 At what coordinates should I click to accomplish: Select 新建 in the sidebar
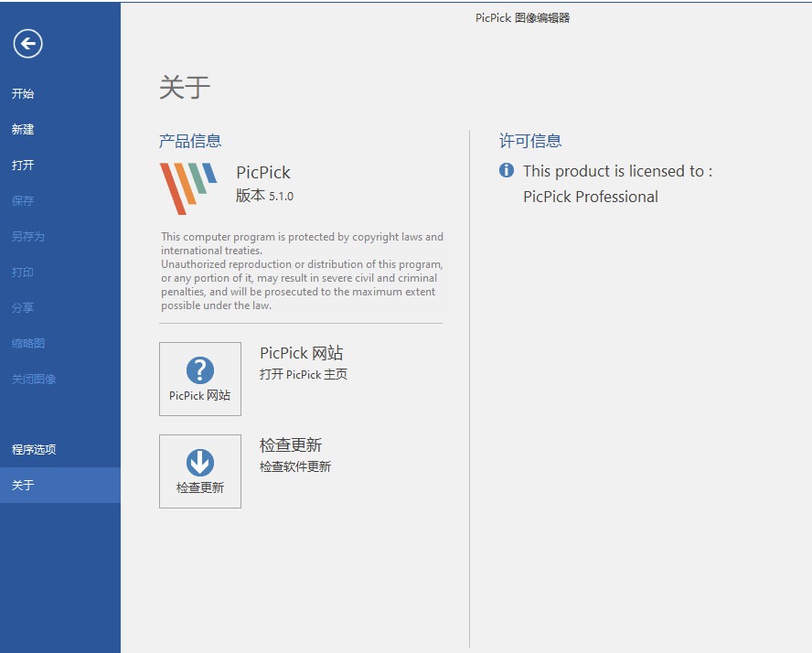23,130
